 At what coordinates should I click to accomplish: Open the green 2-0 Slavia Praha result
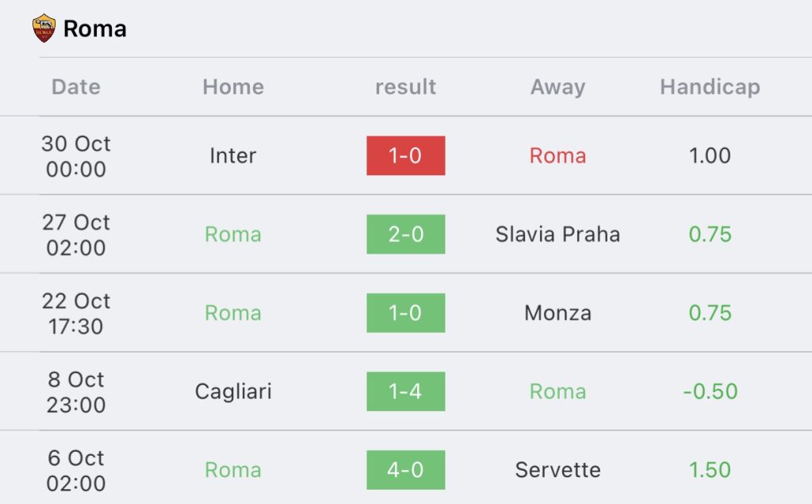(x=405, y=234)
